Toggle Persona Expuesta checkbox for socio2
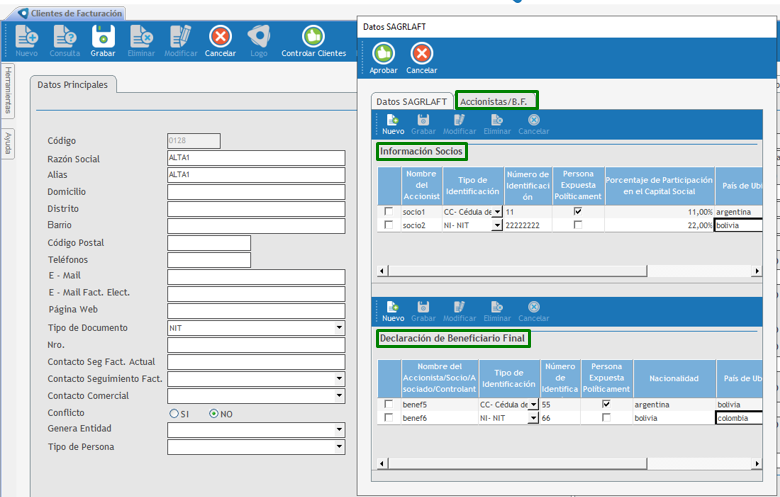This screenshot has height=497, width=780. pyautogui.click(x=578, y=225)
